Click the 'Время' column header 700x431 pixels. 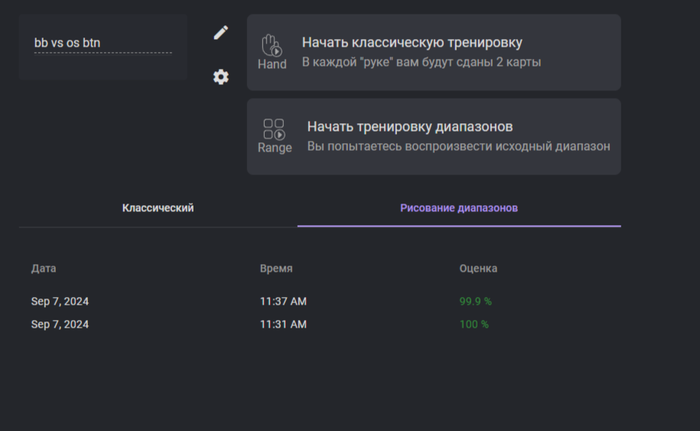[276, 269]
